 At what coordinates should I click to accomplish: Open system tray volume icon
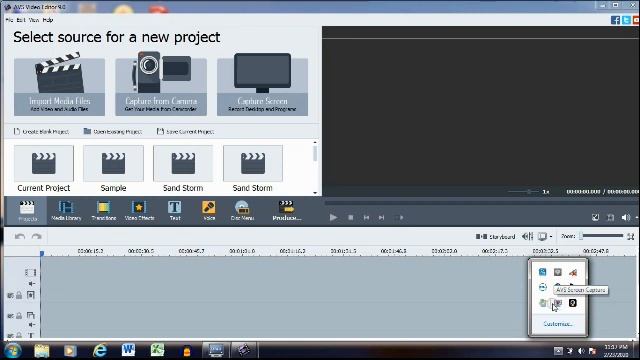581,351
